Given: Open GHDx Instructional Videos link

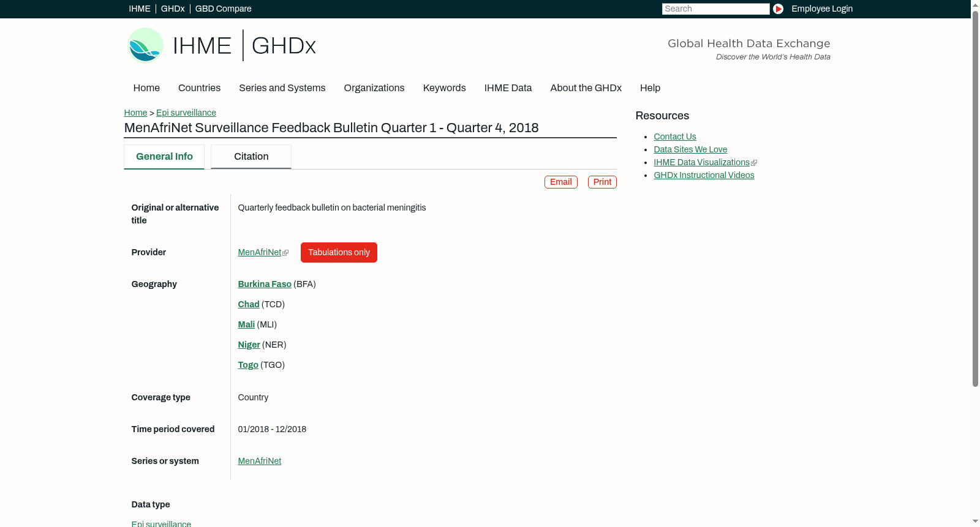Looking at the screenshot, I should [704, 175].
